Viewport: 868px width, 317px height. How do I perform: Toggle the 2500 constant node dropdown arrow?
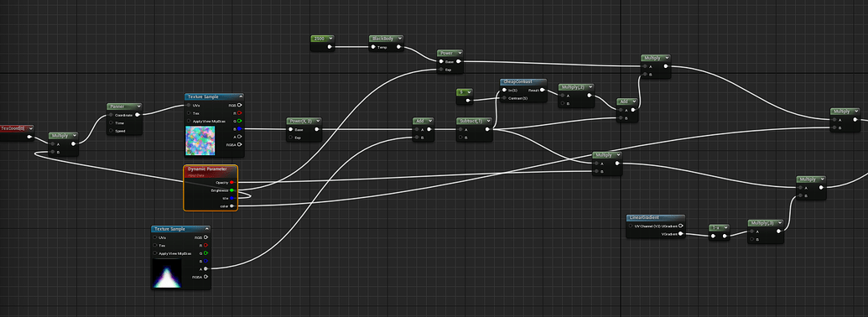330,39
